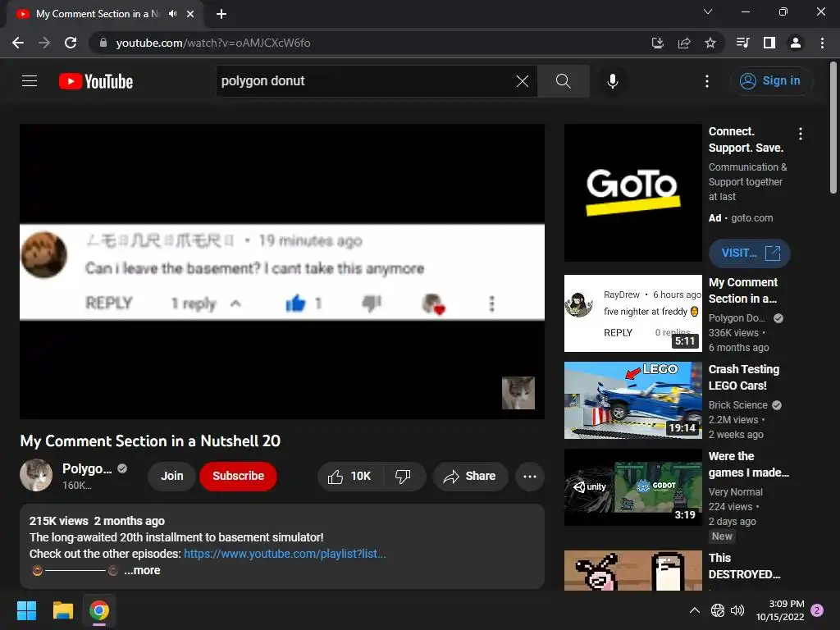The image size is (840, 630).
Task: Open the Crash Testing LEGO Cars! title
Action: (x=744, y=377)
